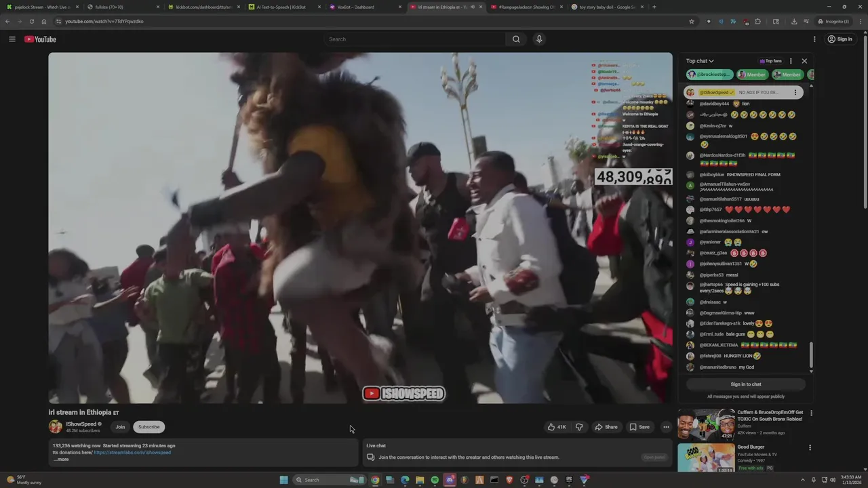The height and width of the screenshot is (488, 868).
Task: Click the address bar URL
Action: click(x=104, y=21)
